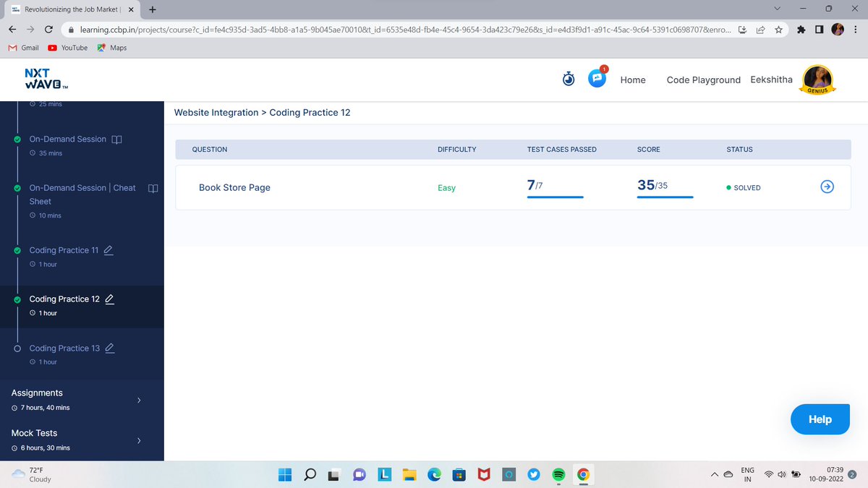Open Gmail bookmark
The image size is (868, 488).
pos(23,48)
